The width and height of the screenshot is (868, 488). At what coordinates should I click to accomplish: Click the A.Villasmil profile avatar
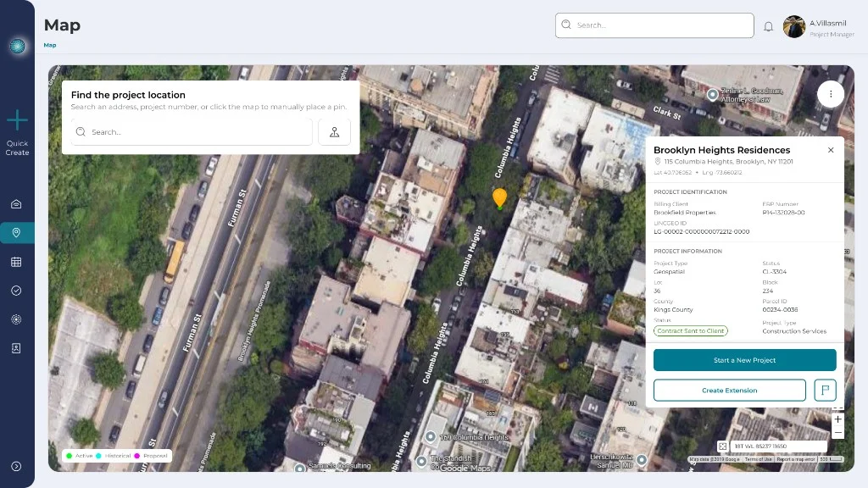(x=793, y=26)
